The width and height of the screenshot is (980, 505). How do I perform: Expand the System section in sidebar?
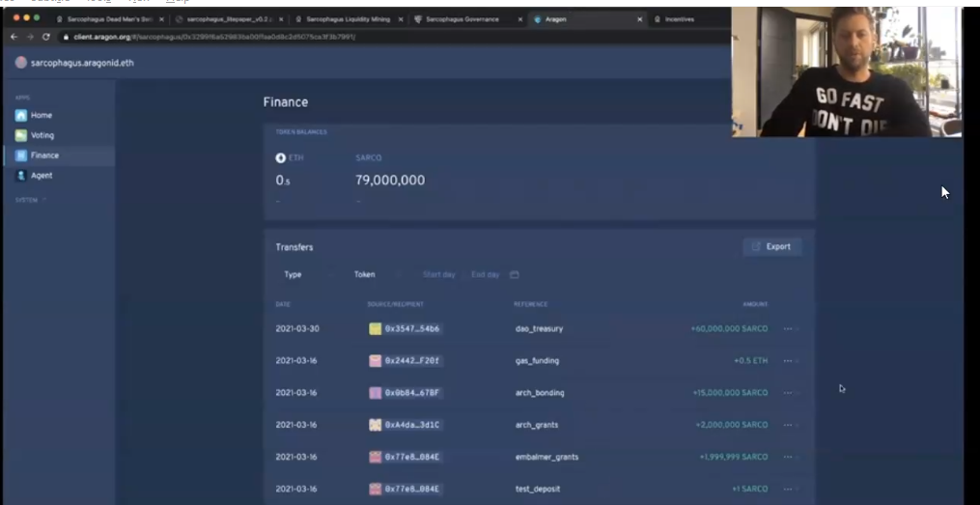(x=31, y=200)
